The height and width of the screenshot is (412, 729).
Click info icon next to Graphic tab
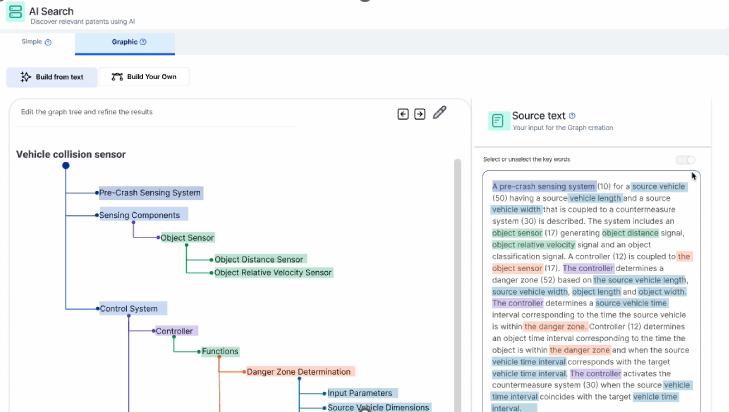pyautogui.click(x=143, y=42)
